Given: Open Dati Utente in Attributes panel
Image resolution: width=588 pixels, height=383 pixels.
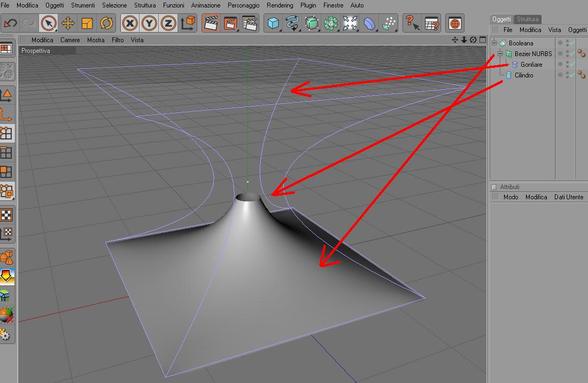Looking at the screenshot, I should point(569,197).
